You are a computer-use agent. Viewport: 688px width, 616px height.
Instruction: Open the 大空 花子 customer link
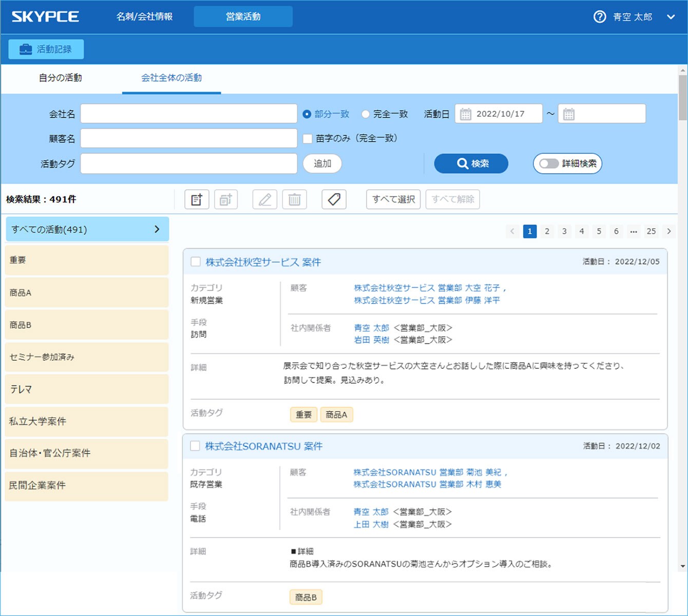click(481, 288)
